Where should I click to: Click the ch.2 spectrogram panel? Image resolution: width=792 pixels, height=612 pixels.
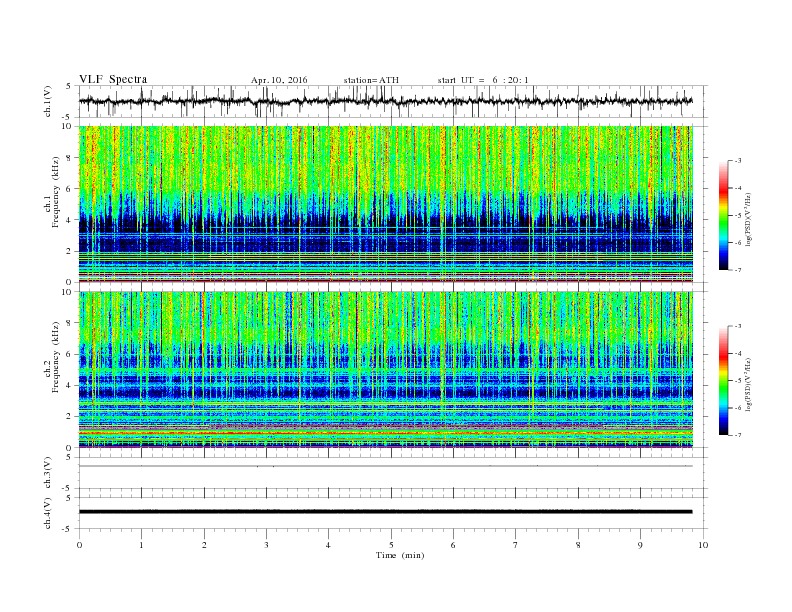tap(386, 369)
